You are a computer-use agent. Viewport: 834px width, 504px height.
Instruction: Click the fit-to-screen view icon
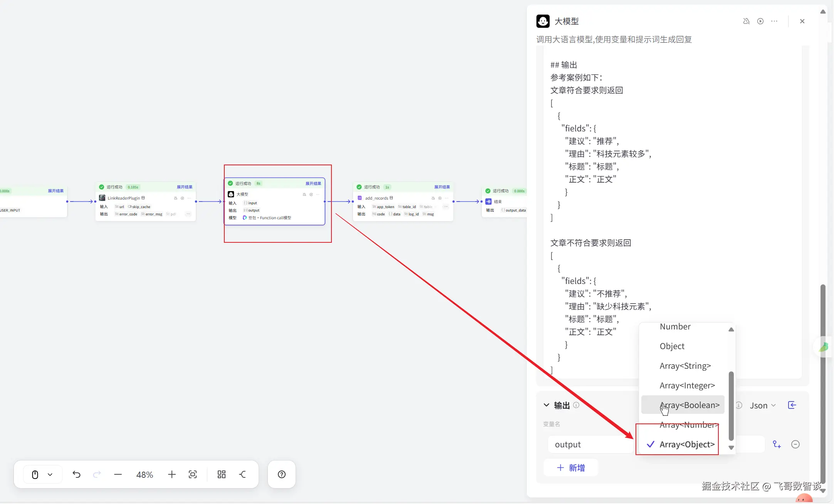193,474
